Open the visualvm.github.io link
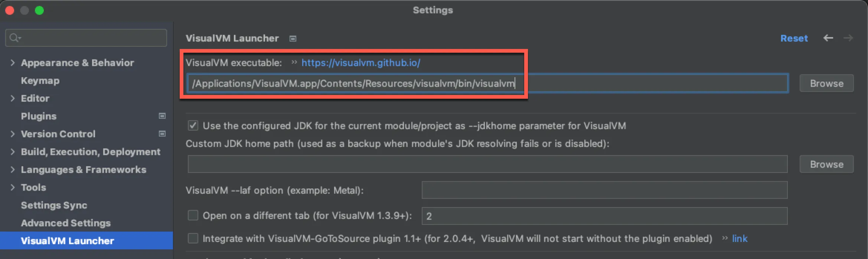868x259 pixels. (360, 63)
